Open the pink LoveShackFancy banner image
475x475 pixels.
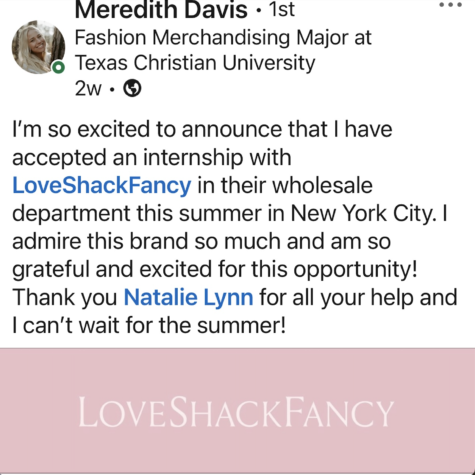coord(237,411)
